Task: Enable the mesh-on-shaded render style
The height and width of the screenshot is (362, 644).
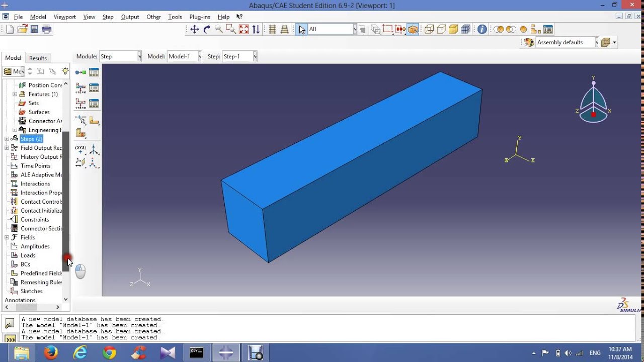Action: (x=465, y=29)
